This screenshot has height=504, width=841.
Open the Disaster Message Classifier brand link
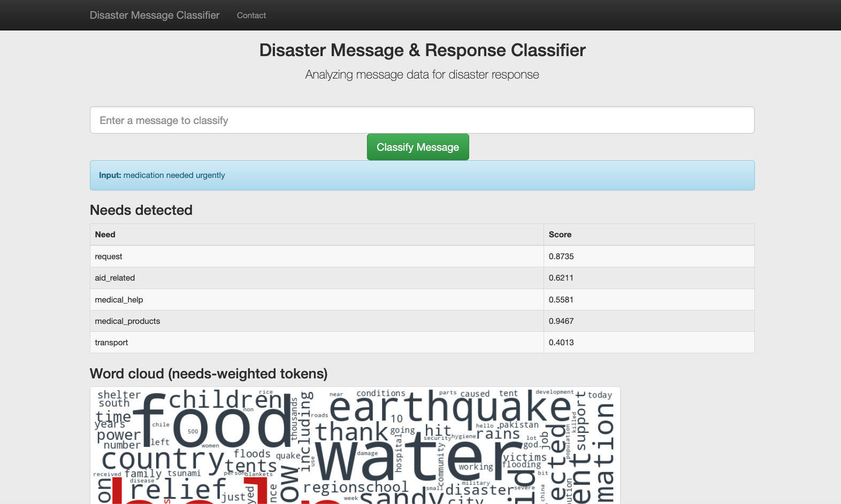tap(155, 15)
